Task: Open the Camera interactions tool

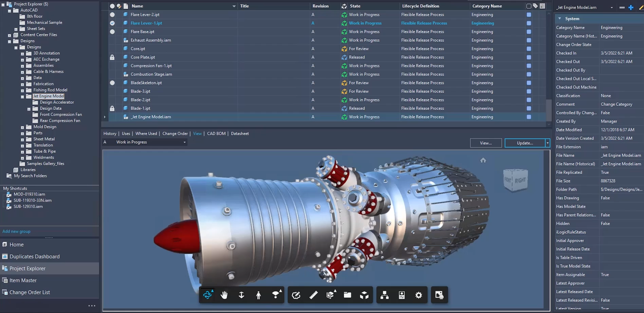Action: (x=276, y=295)
